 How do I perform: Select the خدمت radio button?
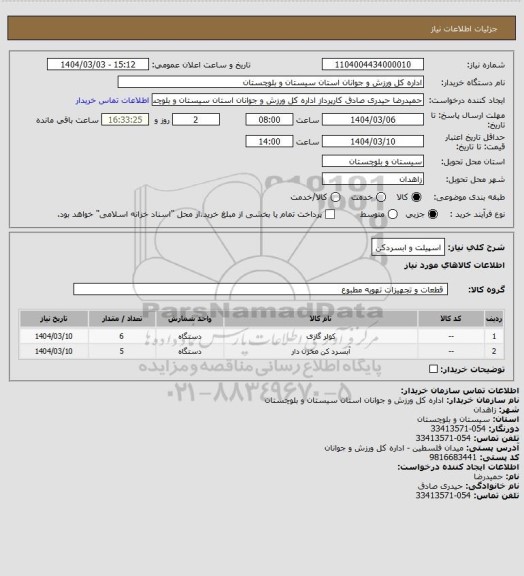(381, 197)
